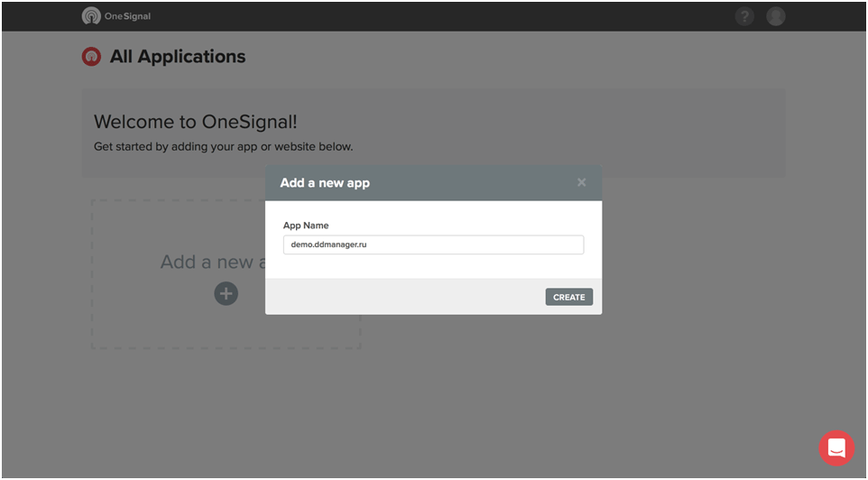Click the App Name field label
The width and height of the screenshot is (868, 480).
[x=306, y=226]
